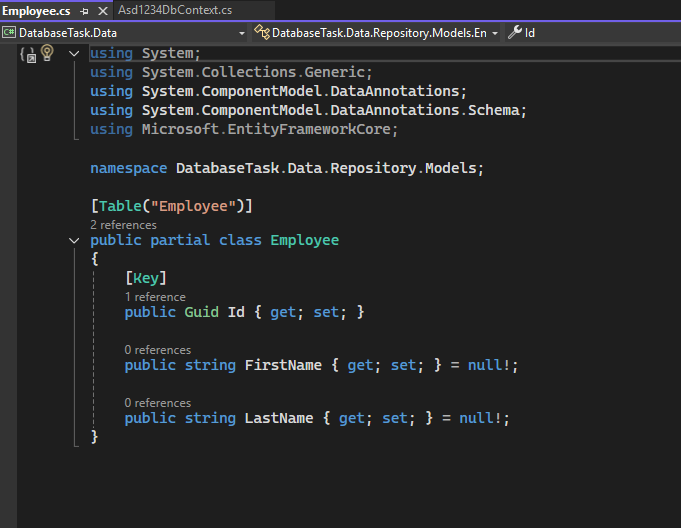The image size is (681, 528).
Task: Click the braces icon in the editor margin
Action: click(x=28, y=54)
